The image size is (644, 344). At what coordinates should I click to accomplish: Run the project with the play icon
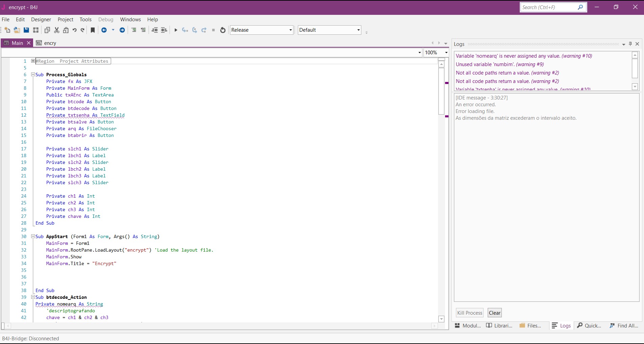pos(176,30)
